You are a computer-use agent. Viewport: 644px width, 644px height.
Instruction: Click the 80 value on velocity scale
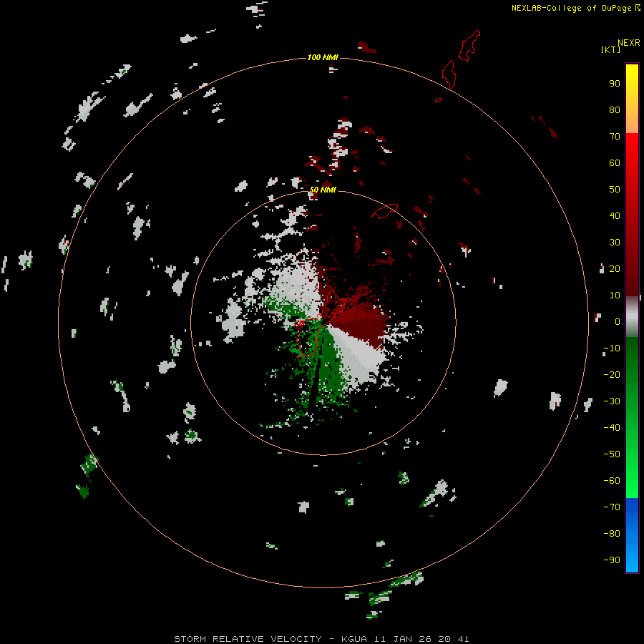click(615, 110)
